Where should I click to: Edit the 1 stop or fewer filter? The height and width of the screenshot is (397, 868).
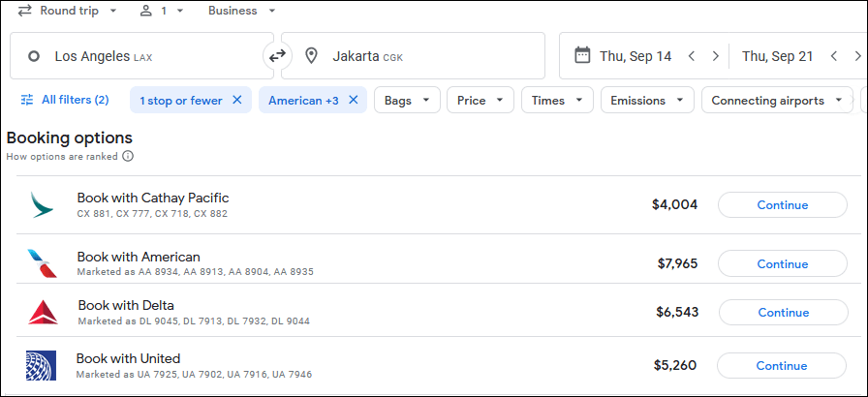pyautogui.click(x=180, y=101)
